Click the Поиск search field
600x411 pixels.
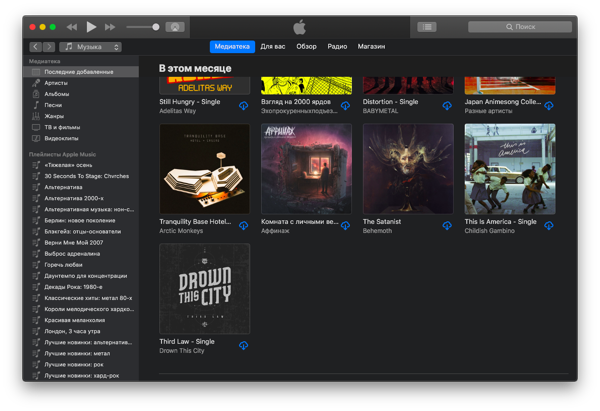(x=520, y=27)
